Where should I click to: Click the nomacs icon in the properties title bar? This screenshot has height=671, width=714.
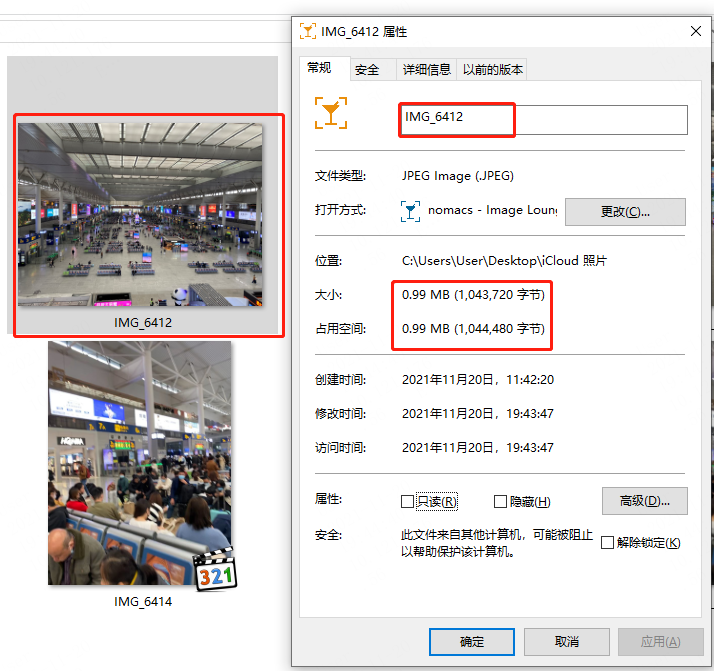pyautogui.click(x=308, y=31)
